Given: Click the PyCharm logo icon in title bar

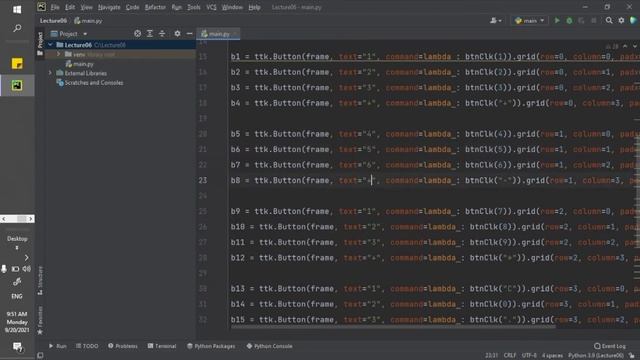Looking at the screenshot, I should point(41,7).
